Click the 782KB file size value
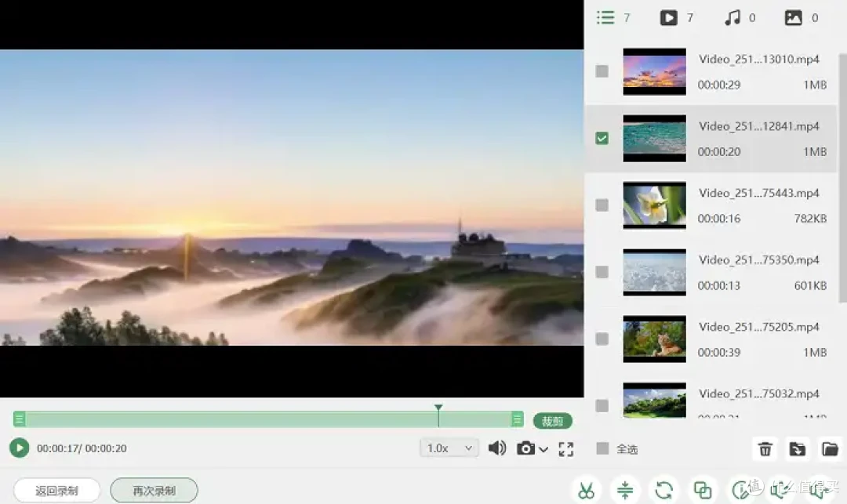 (x=810, y=219)
